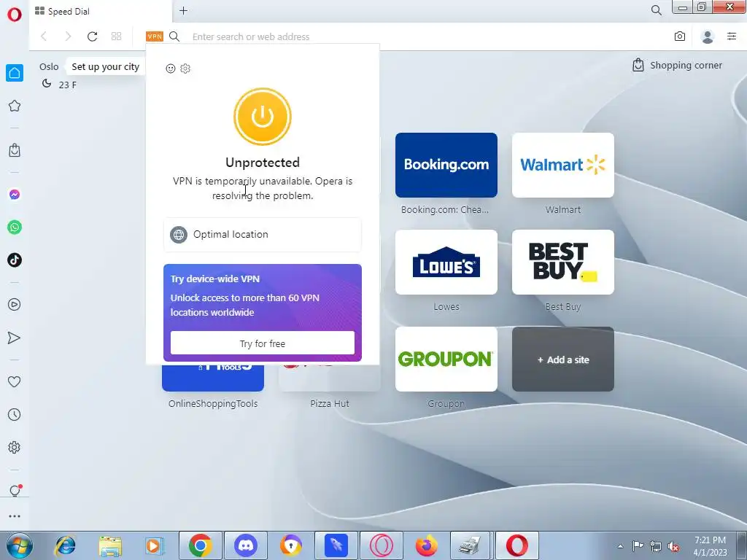This screenshot has width=747, height=560.
Task: Open the Best Buy speed dial tile
Action: pyautogui.click(x=563, y=262)
